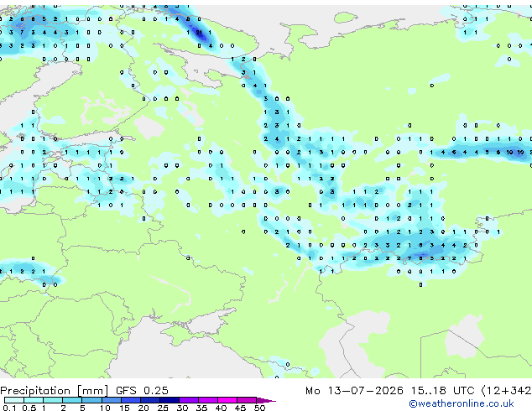Choose the 20 to 25 mm legend swatch
This screenshot has width=532, height=411.
(x=149, y=400)
